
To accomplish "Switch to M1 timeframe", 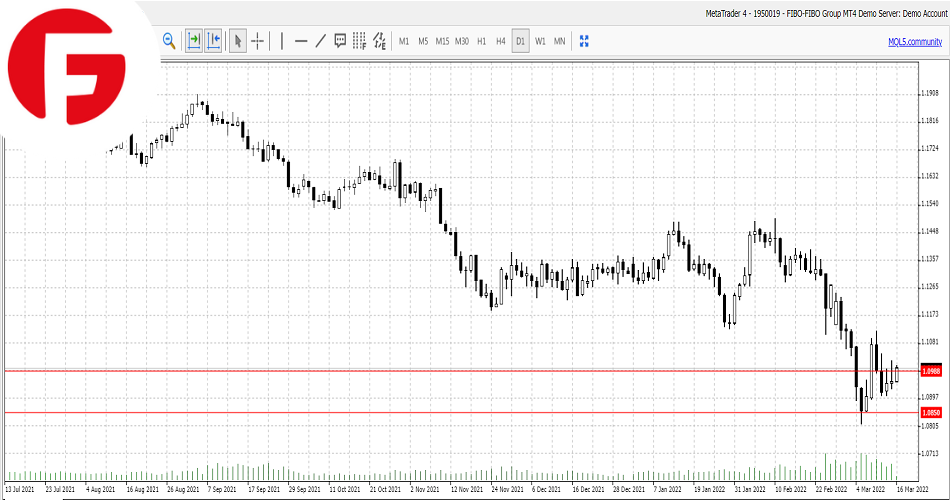I will tap(404, 41).
